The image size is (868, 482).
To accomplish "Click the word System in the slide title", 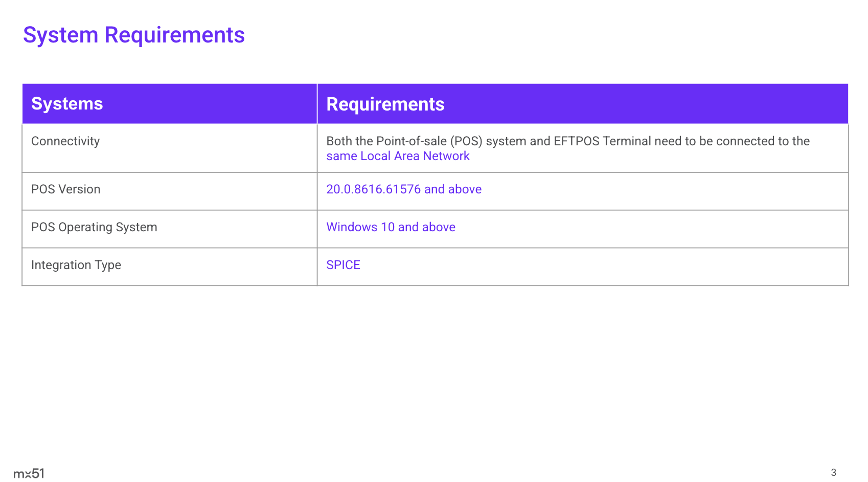I will (x=60, y=35).
